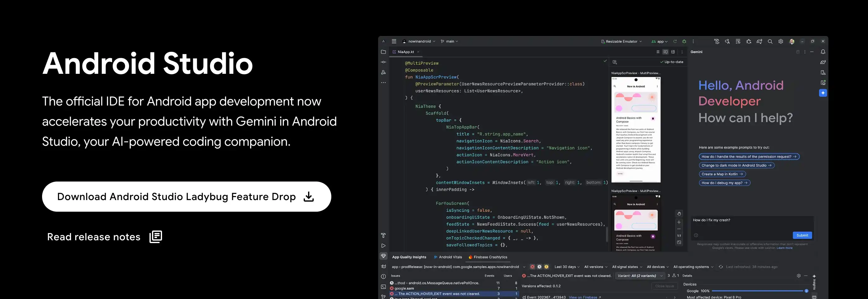The image size is (868, 299).
Task: Select the NiaApp.kt editor tab
Action: [x=406, y=52]
